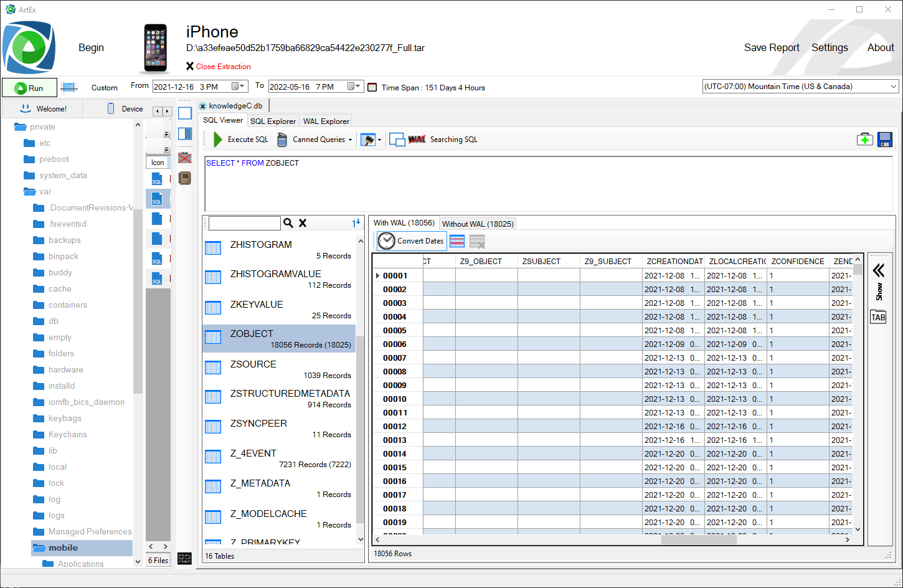Open Settings

pyautogui.click(x=830, y=48)
